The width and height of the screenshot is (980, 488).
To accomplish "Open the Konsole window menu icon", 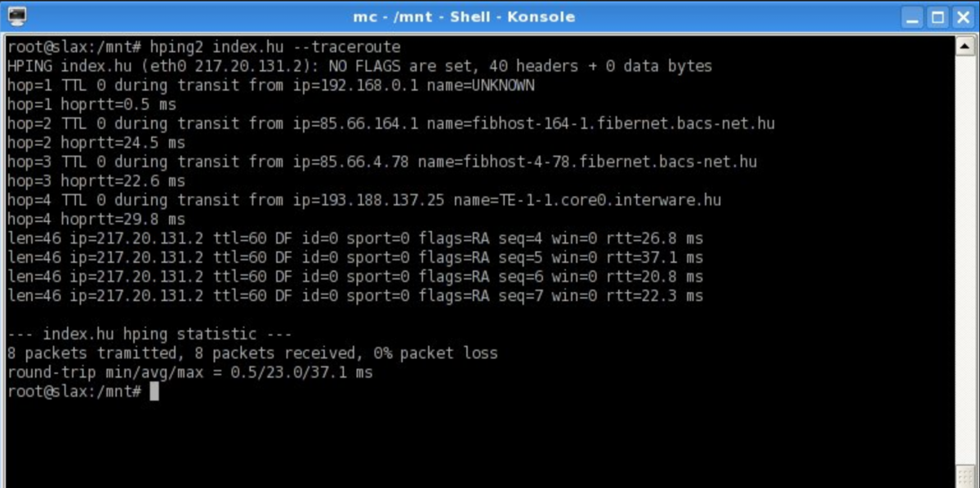I will 16,16.
